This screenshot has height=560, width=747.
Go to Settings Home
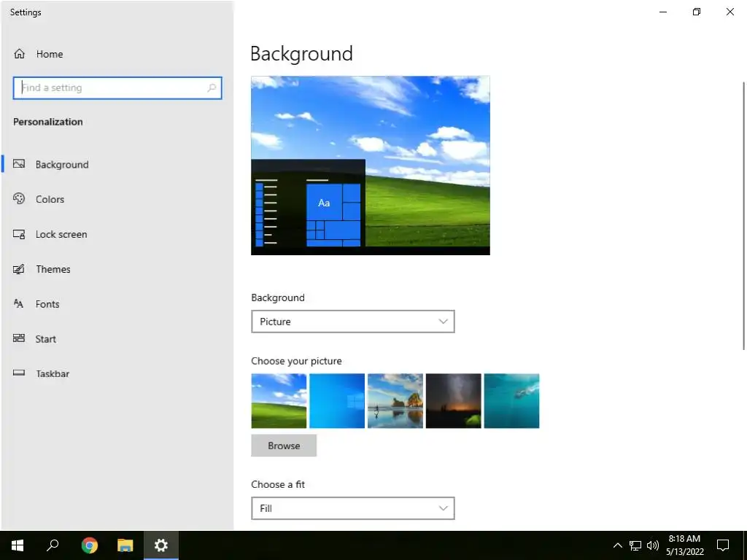117,54
